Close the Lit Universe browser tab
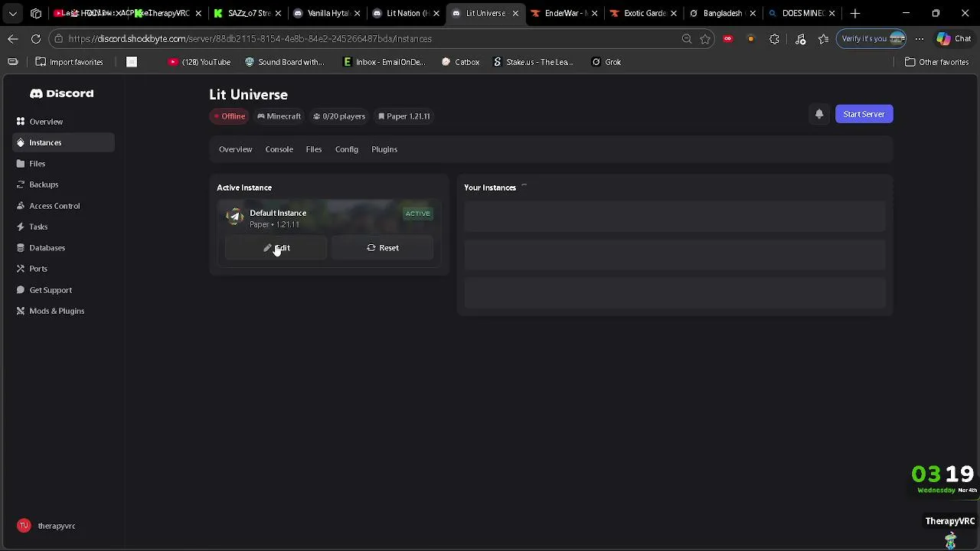Image resolution: width=980 pixels, height=551 pixels. pyautogui.click(x=515, y=13)
